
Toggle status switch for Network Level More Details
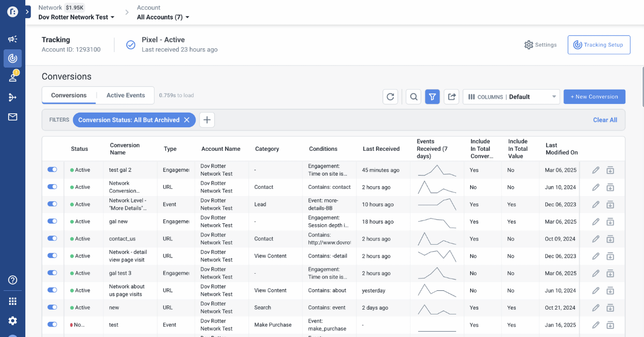(x=52, y=204)
